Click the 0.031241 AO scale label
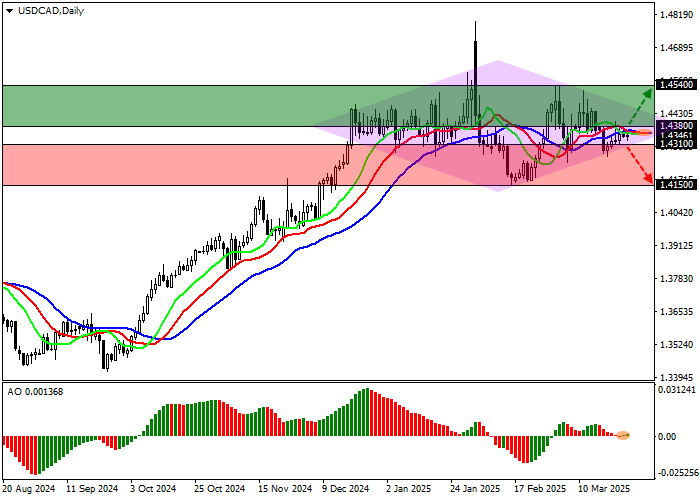The image size is (700, 500). coord(678,390)
